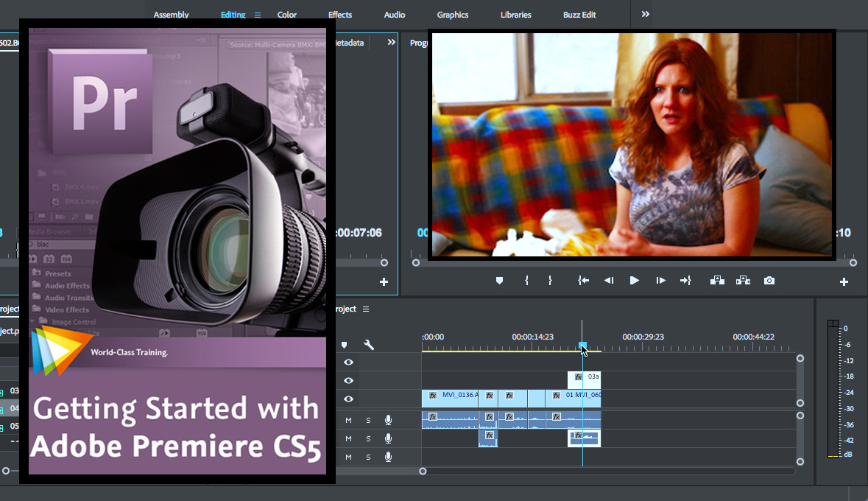The height and width of the screenshot is (501, 868).
Task: Click ruler at 00:00:44:22
Action: tap(753, 337)
